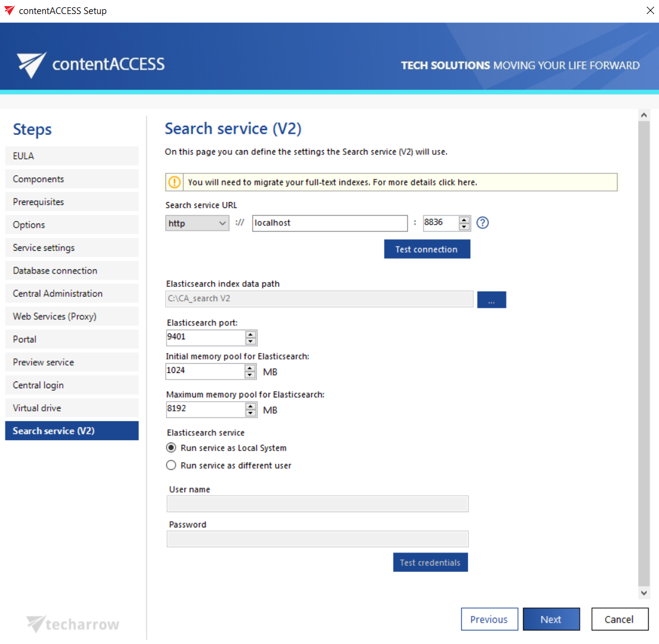Click the contentACCESS logo in the header
659x644 pixels.
[x=91, y=65]
